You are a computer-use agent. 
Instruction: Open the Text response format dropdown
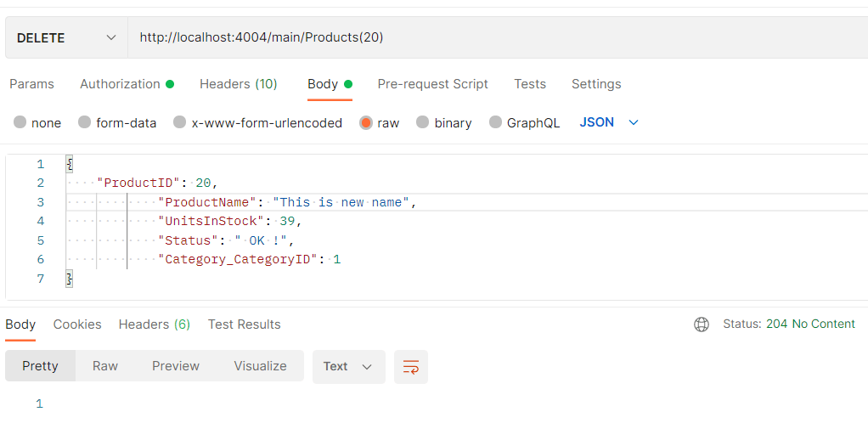click(x=348, y=366)
